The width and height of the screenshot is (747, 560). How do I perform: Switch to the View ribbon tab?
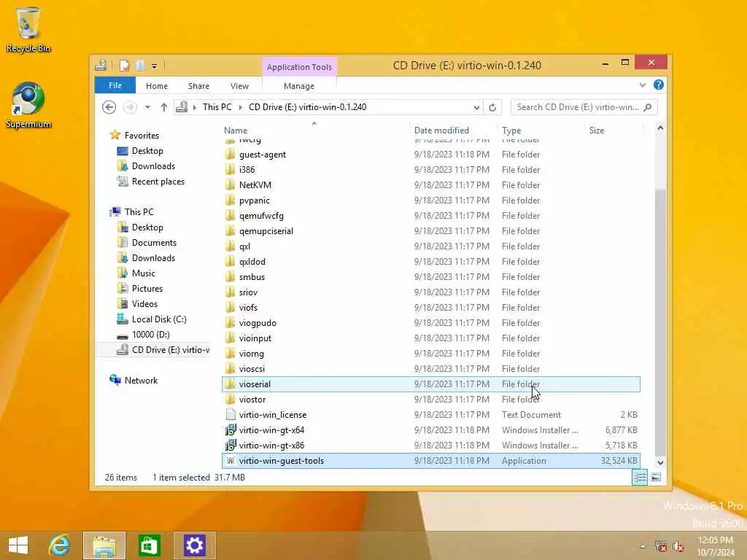[x=239, y=86]
